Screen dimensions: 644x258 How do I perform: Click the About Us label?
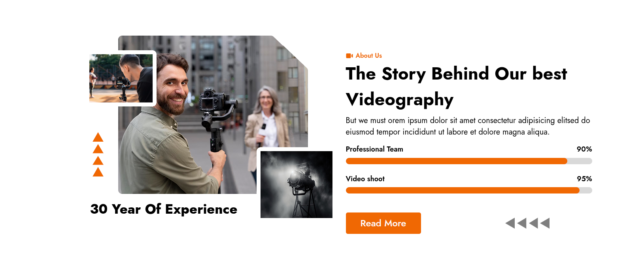pos(368,56)
